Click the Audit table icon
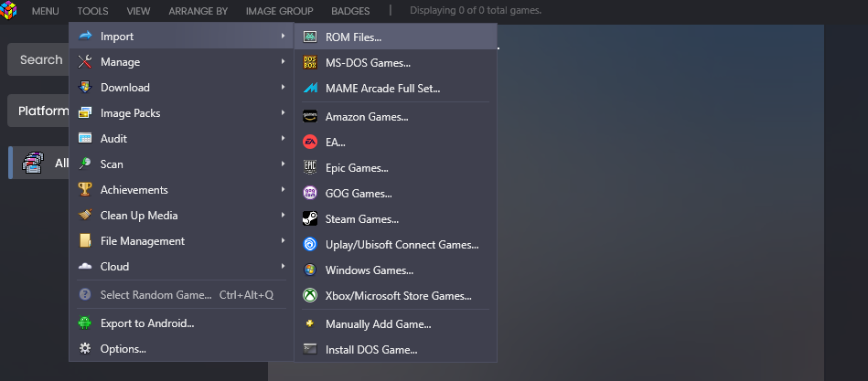Screen dimensions: 868x381 pyautogui.click(x=85, y=138)
